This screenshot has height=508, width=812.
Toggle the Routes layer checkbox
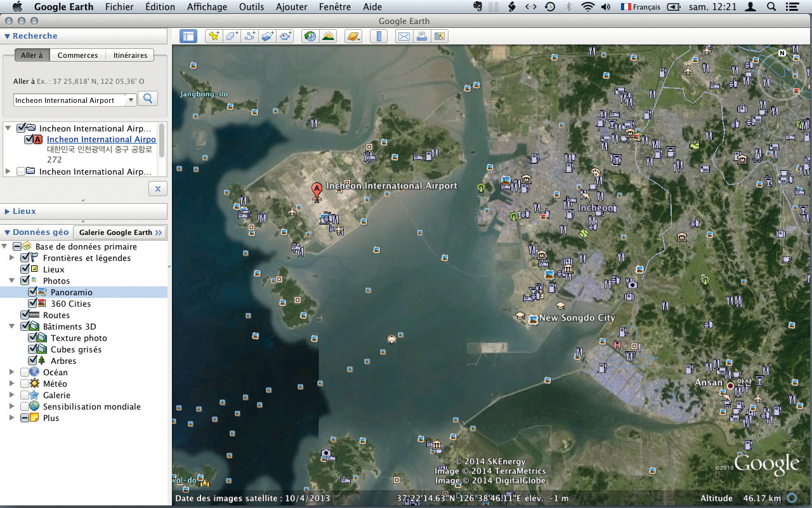pos(25,316)
